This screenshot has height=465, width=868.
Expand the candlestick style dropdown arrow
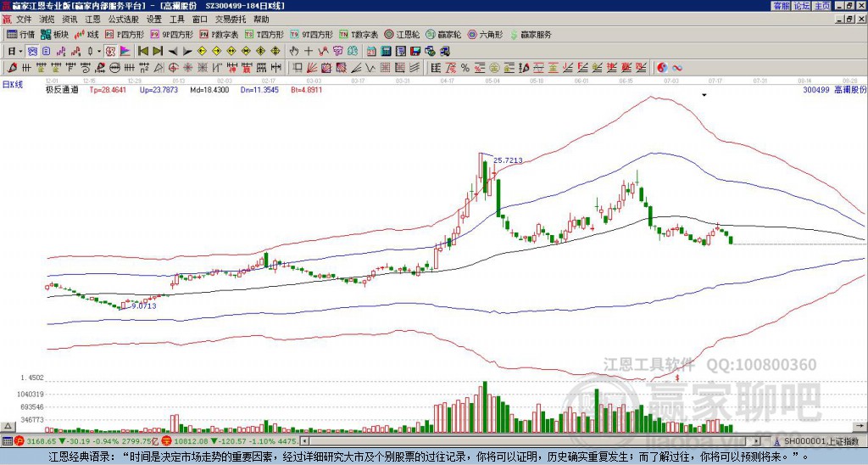[99, 51]
